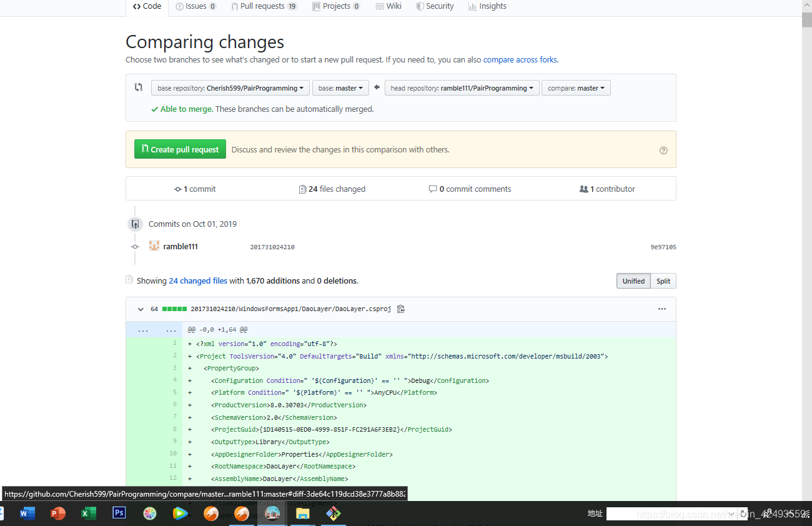Open the base repository Cherish599/PairProgramming dropdown
812x526 pixels.
click(x=230, y=88)
